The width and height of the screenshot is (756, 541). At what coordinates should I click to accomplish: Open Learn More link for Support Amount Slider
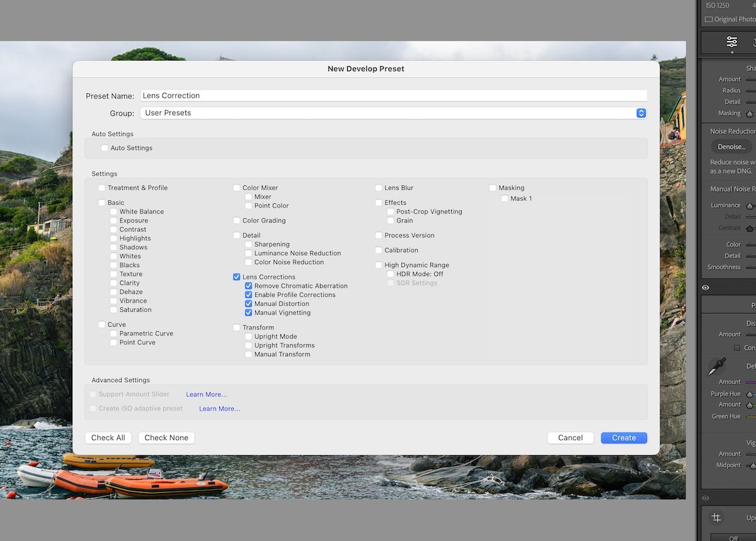point(206,395)
